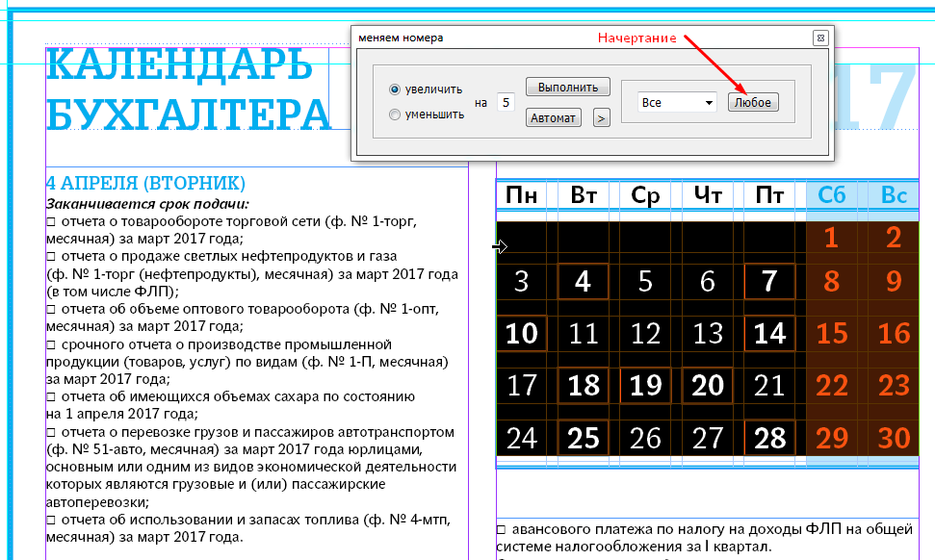Viewport: 935px width, 560px height.
Task: Click calendar cell with date 28
Action: (x=769, y=438)
